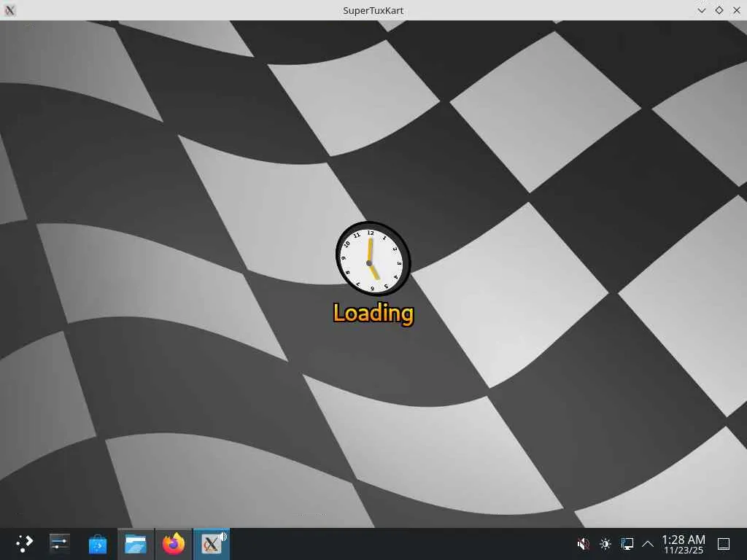Open brightness control in tray
The image size is (747, 560).
point(605,544)
